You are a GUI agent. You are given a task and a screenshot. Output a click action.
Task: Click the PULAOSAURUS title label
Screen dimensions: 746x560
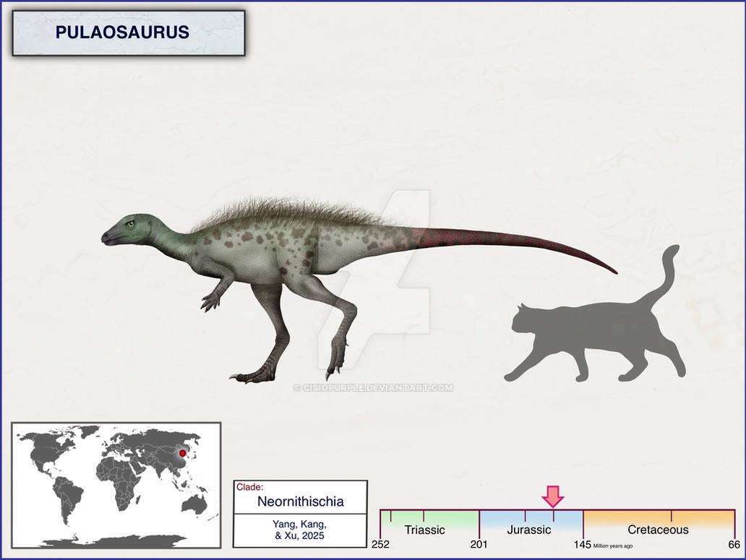pos(123,33)
